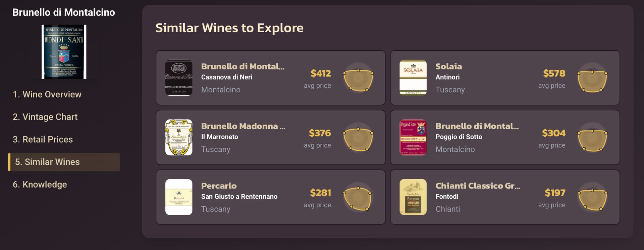Viewport: 644px width, 250px height.
Task: Go to the Wine Overview section
Action: point(47,95)
